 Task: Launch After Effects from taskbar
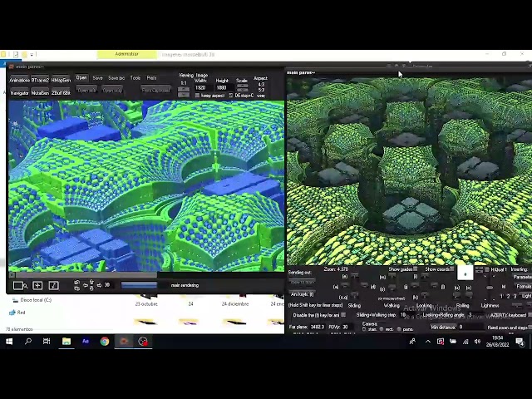pos(86,342)
